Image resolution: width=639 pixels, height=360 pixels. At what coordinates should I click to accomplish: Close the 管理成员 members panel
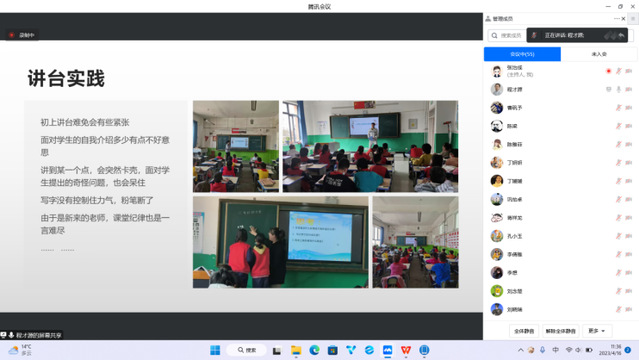pyautogui.click(x=623, y=19)
